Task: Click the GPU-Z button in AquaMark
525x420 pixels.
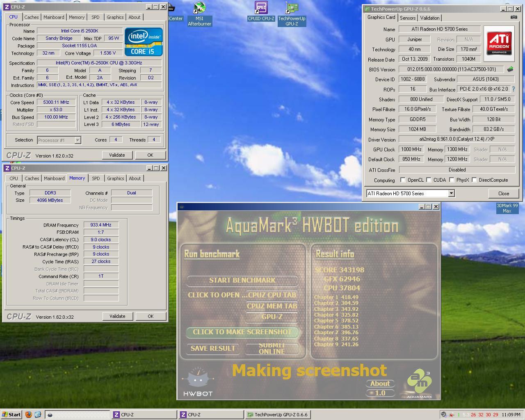Action: (272, 317)
